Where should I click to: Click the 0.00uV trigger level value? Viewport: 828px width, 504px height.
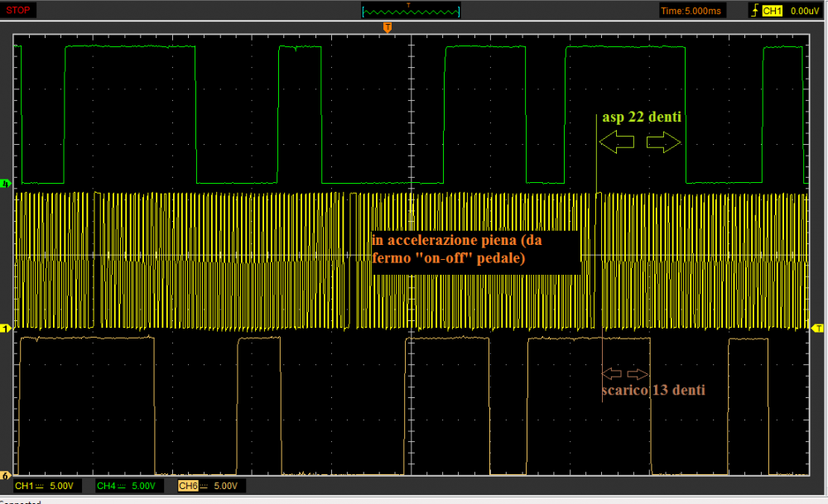coord(803,11)
